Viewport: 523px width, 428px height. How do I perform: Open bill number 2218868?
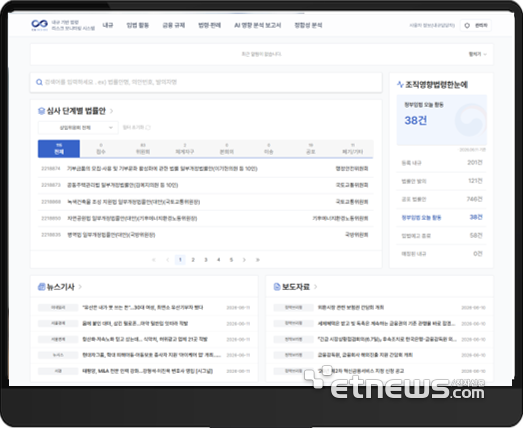205,202
